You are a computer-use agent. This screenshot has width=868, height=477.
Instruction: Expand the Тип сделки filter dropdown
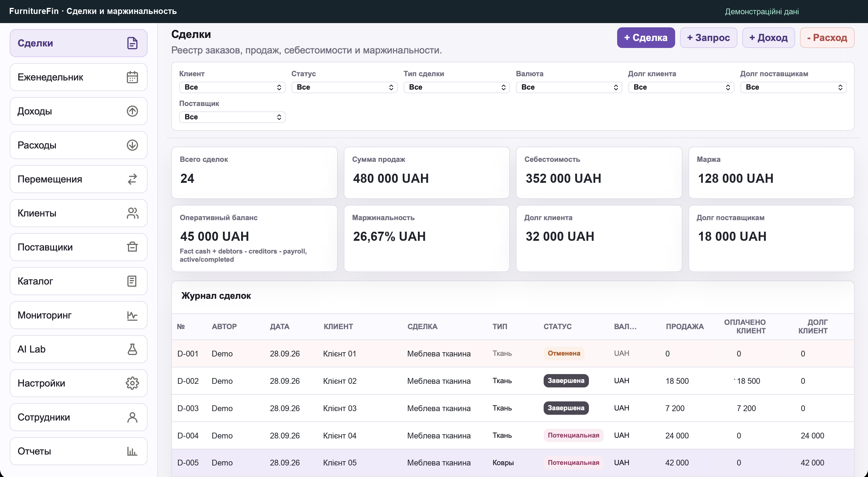point(456,87)
